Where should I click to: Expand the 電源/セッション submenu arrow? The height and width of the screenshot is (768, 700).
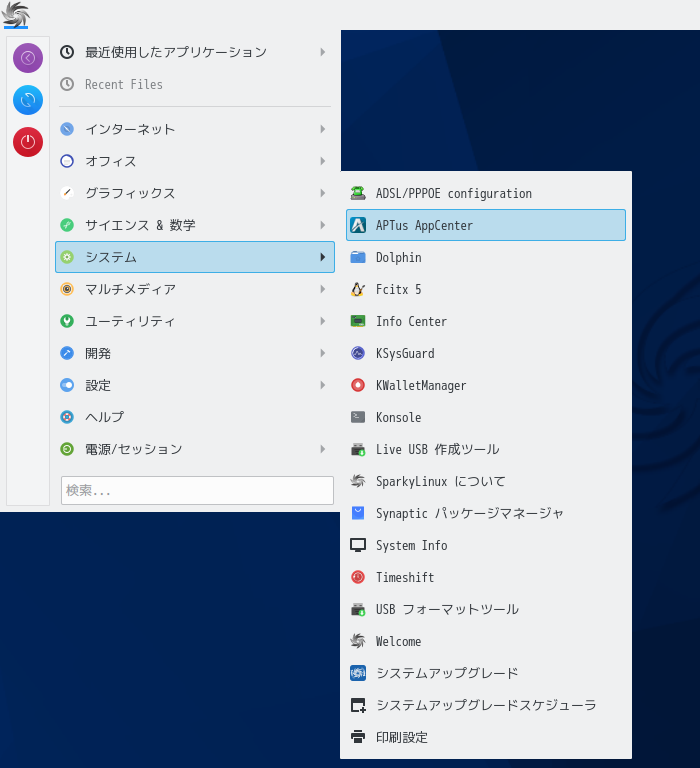click(322, 449)
